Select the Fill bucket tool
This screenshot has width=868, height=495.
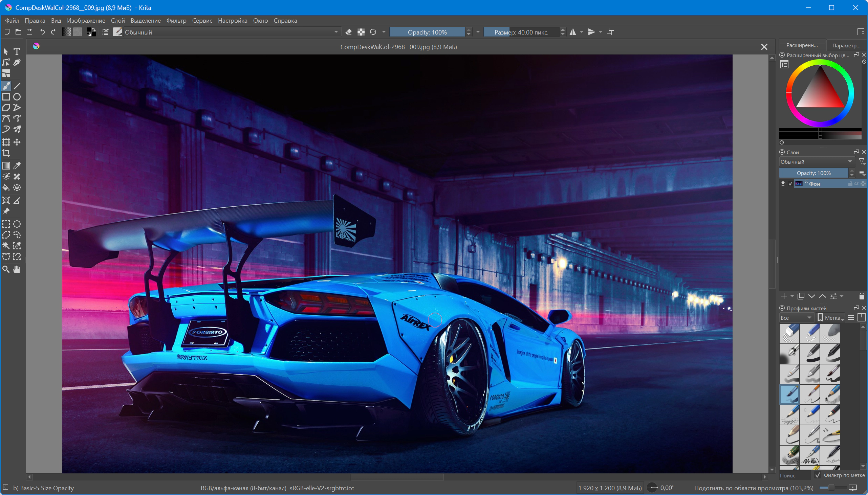click(x=6, y=188)
